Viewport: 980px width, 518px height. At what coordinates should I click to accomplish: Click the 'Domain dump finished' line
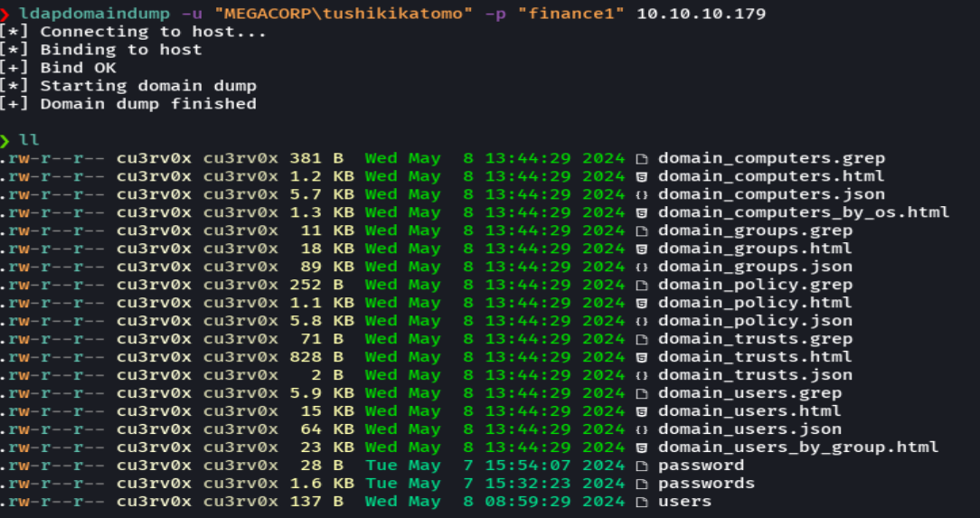(x=128, y=104)
